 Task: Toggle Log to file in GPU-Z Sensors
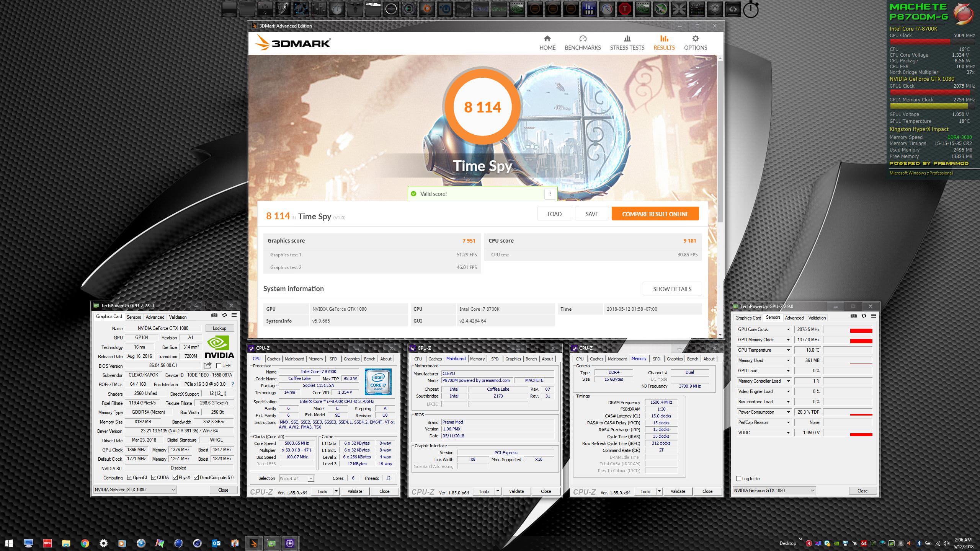point(739,479)
